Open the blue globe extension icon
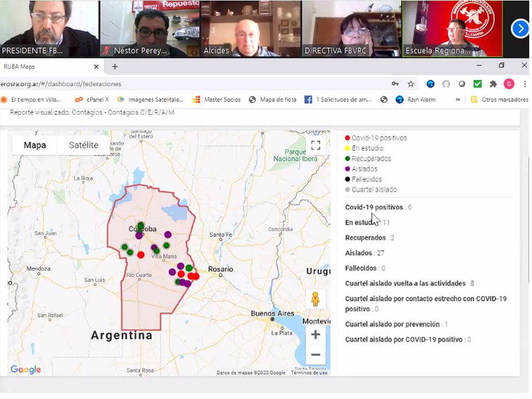The height and width of the screenshot is (399, 532). tap(430, 84)
